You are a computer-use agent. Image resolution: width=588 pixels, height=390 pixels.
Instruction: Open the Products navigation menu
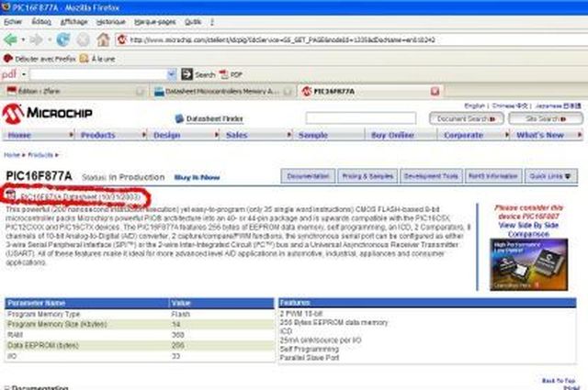coord(111,135)
